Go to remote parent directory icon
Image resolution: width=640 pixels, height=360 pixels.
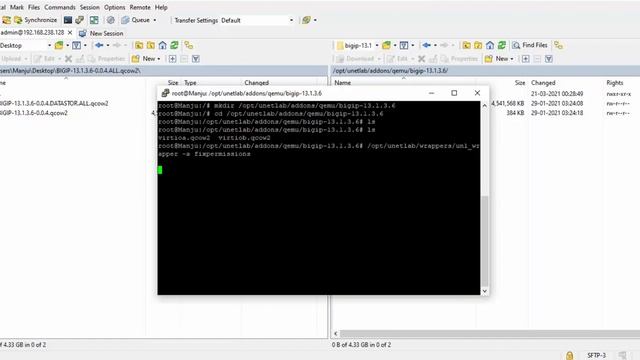466,45
